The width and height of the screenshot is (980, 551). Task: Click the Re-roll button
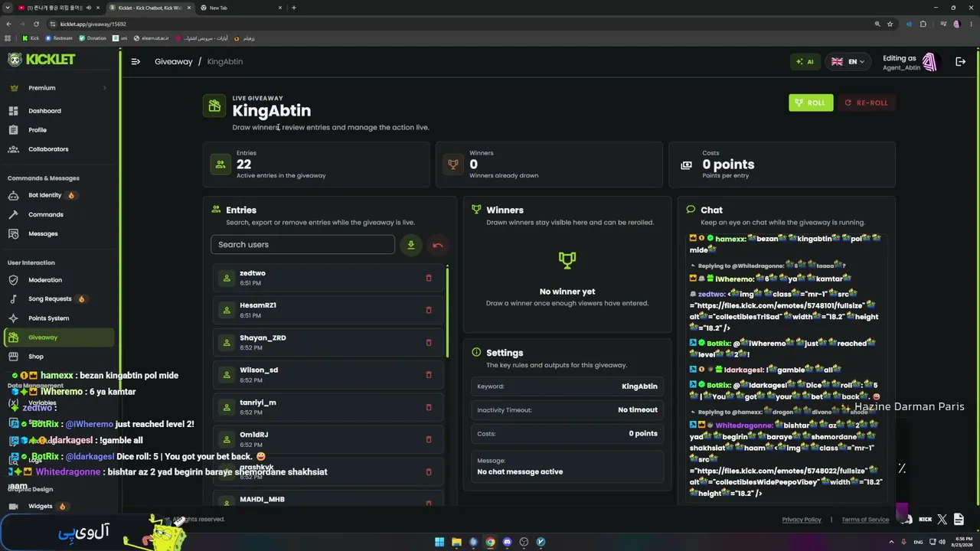click(x=867, y=103)
